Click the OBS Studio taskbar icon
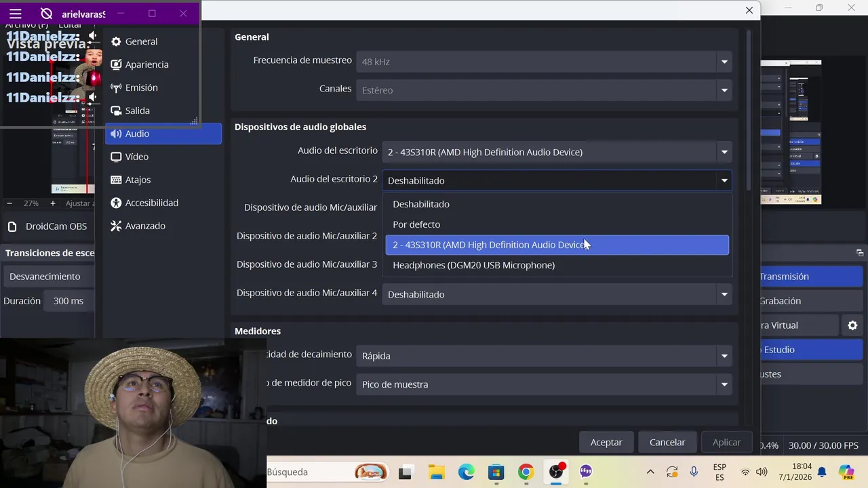The width and height of the screenshot is (868, 488). click(x=556, y=472)
